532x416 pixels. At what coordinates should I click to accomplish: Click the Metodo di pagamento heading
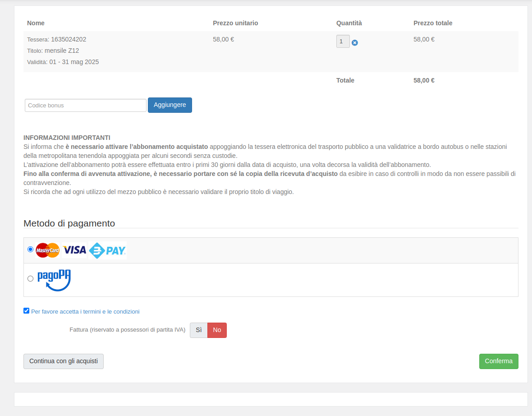coord(69,223)
